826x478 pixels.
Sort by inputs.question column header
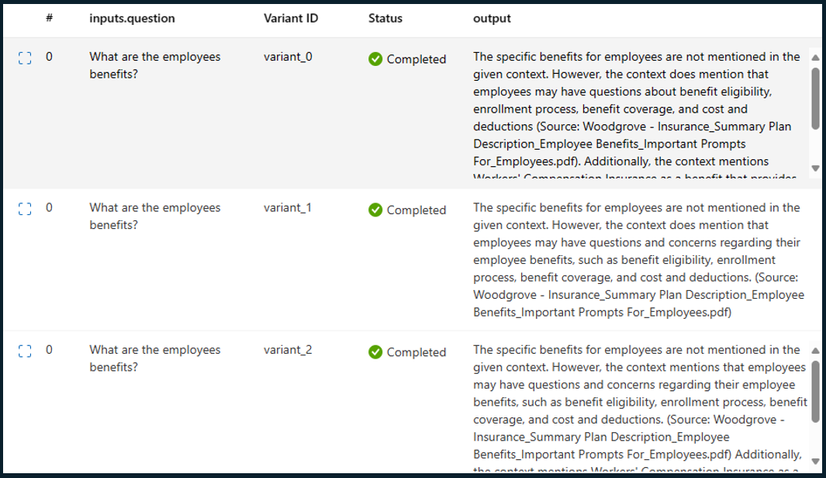132,18
